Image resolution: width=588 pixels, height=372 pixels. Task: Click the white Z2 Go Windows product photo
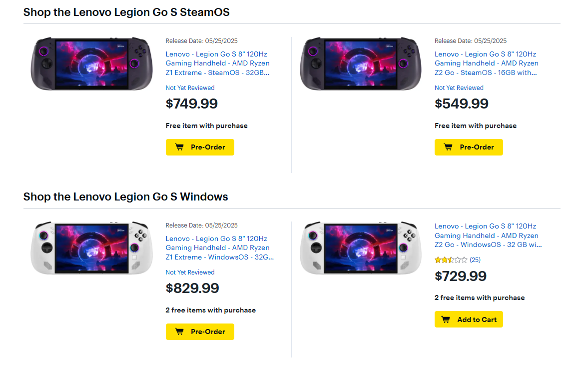(360, 248)
